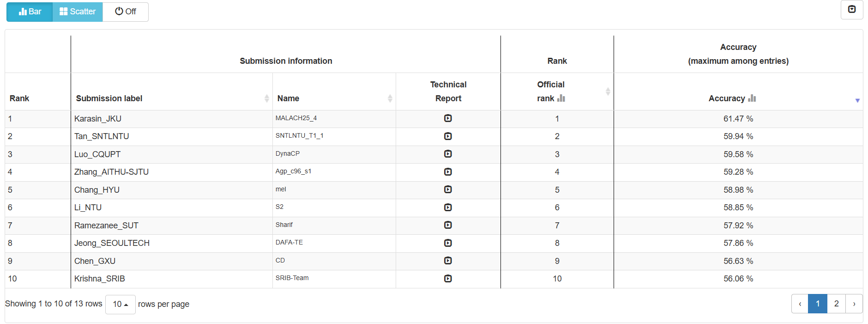The image size is (868, 324).
Task: Open technical report icon for Luo_CQUPT
Action: click(x=448, y=154)
